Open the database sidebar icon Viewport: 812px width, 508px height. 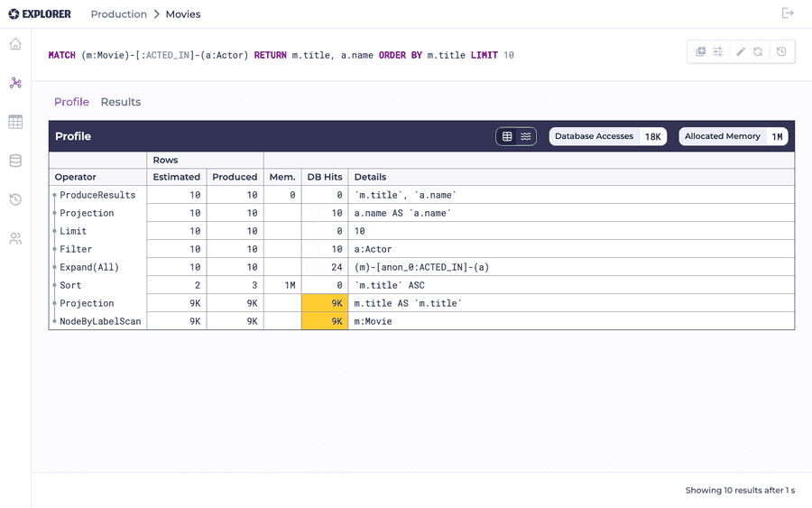tap(15, 161)
